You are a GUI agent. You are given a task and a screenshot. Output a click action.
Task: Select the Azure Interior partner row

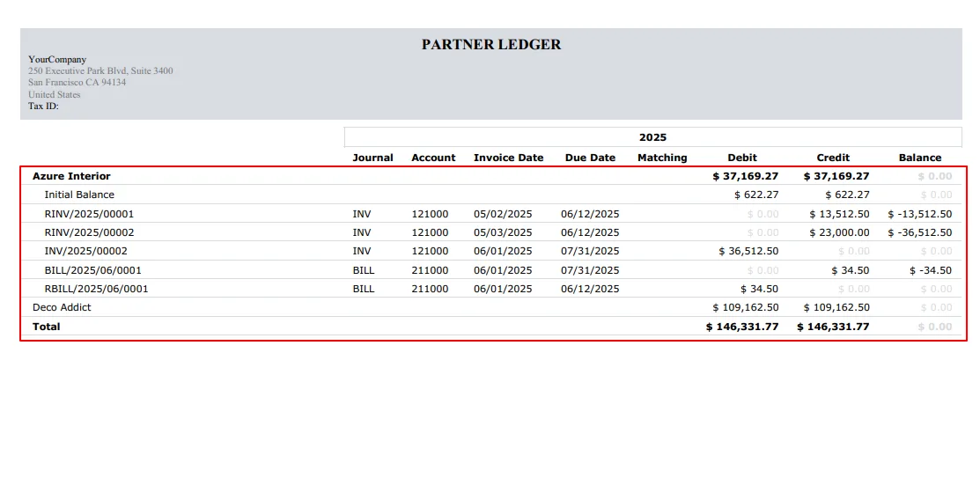492,176
